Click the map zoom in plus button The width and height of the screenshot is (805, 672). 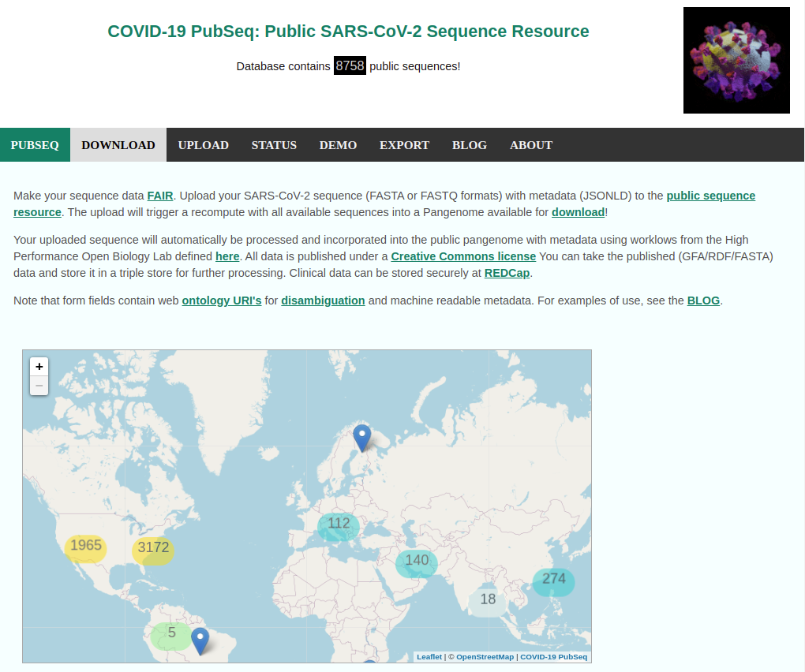[39, 367]
